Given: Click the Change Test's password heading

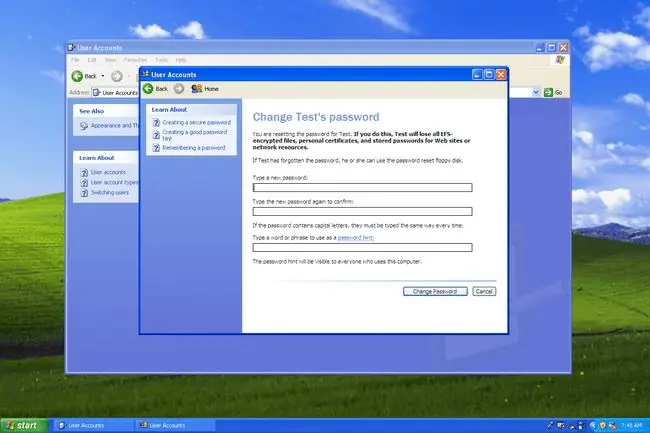Looking at the screenshot, I should click(316, 117).
